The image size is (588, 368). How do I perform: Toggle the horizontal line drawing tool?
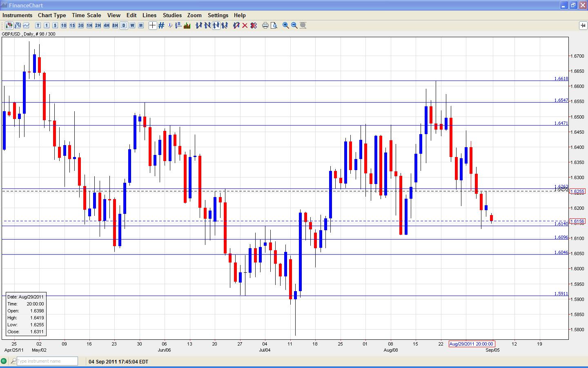(216, 25)
